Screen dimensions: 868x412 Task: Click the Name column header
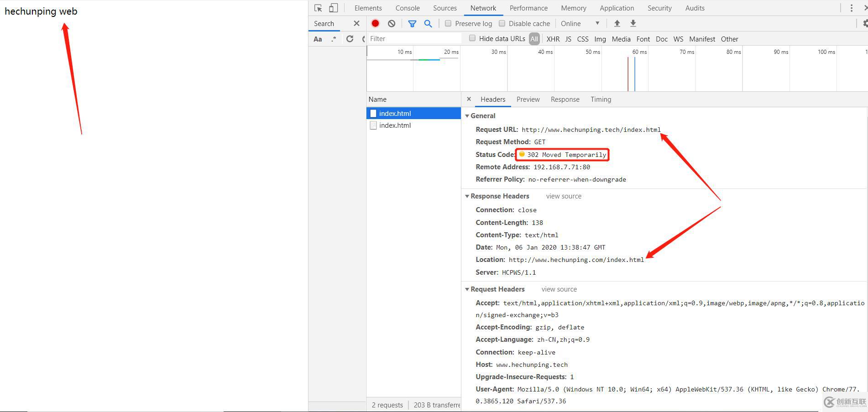pyautogui.click(x=413, y=99)
